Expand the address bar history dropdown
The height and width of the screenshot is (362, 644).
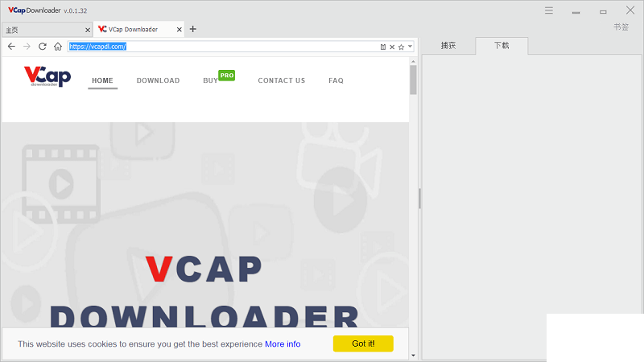410,47
